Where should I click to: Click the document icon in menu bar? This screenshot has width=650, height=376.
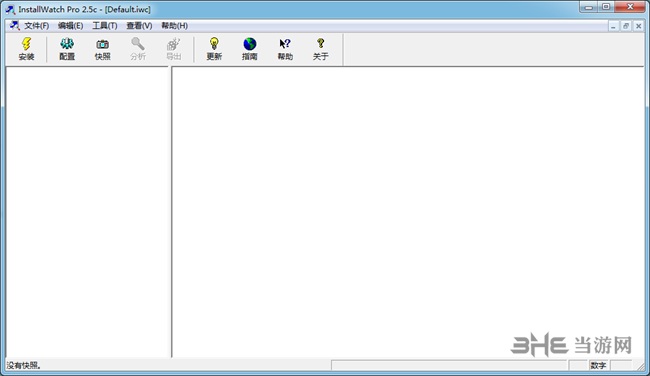click(x=15, y=26)
